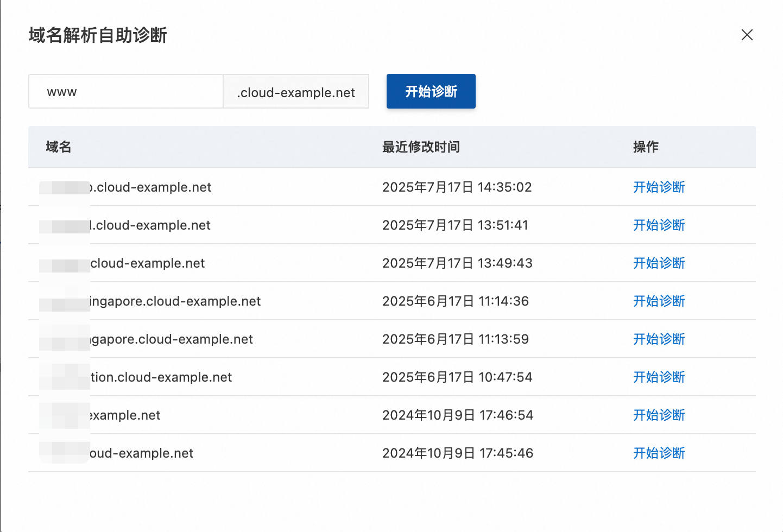Start diagnosis for the 13:51:41 row

pyautogui.click(x=659, y=225)
